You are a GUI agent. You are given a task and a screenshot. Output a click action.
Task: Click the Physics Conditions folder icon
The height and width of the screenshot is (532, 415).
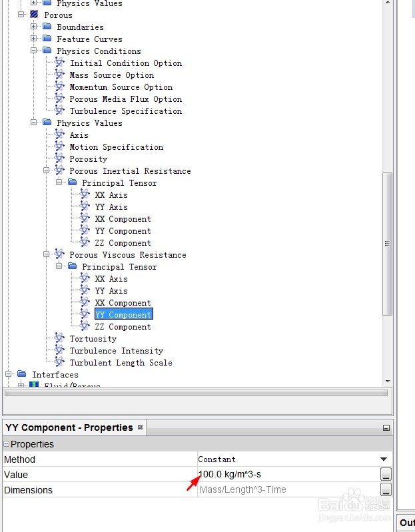click(47, 51)
